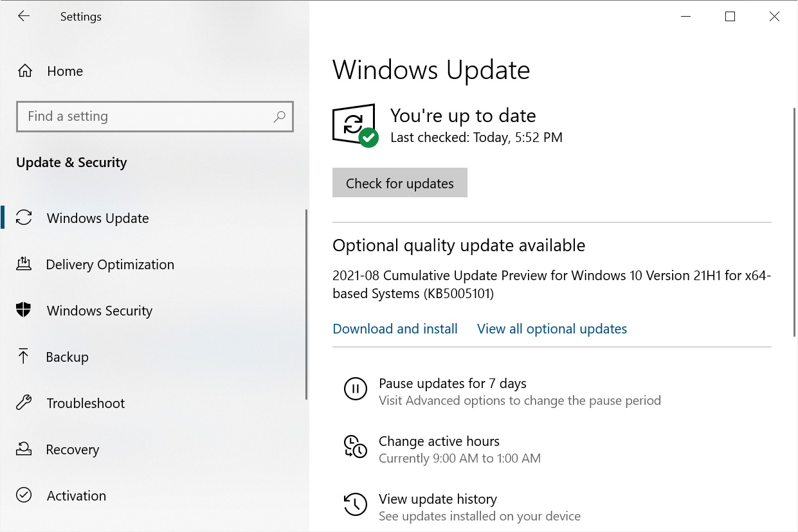
Task: Click the Last checked: Today, 5:52 PM text
Action: coord(476,137)
